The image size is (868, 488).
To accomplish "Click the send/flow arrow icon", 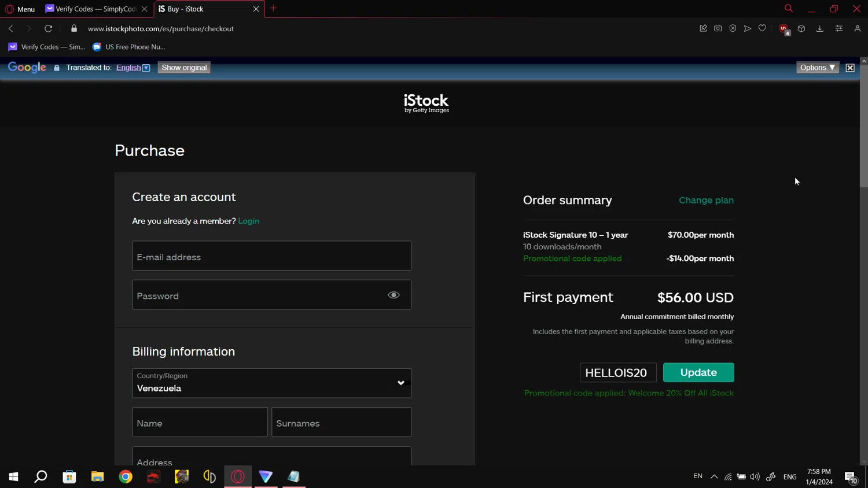I will (x=748, y=28).
